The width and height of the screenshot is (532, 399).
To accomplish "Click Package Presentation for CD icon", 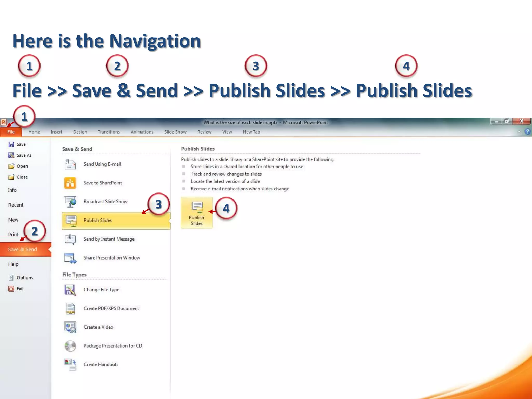I will [x=70, y=346].
